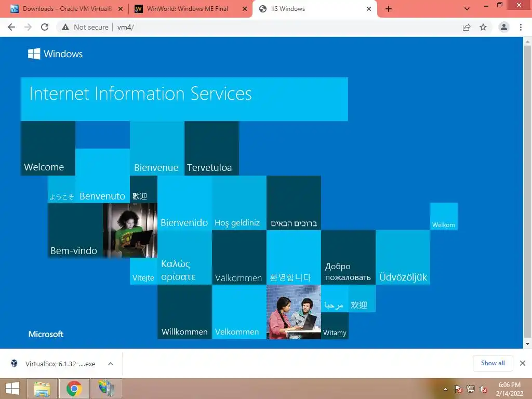Click the Witamy tile
532x399 pixels.
(x=335, y=326)
